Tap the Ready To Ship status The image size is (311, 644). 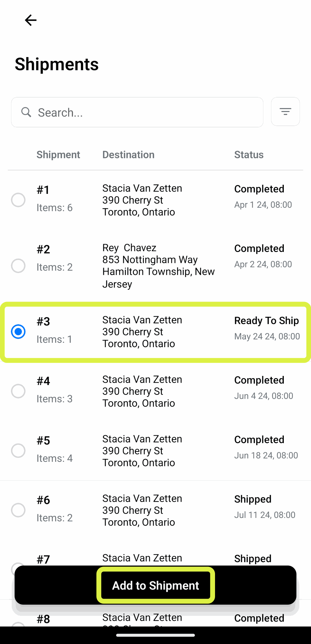(x=266, y=321)
